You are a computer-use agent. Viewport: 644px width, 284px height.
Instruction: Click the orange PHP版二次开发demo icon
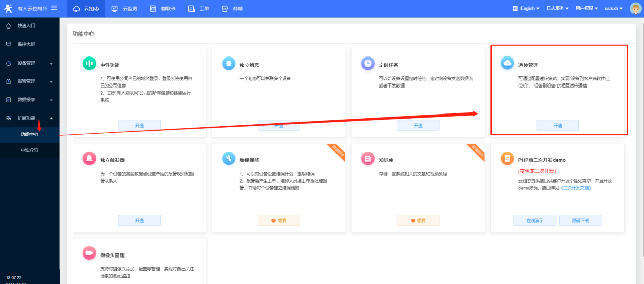507,158
